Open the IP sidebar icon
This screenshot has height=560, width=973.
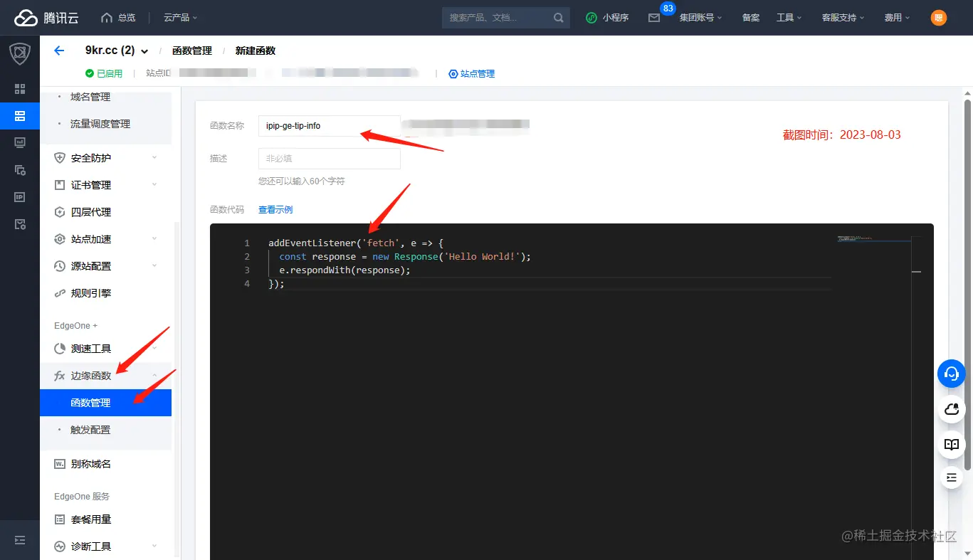click(x=20, y=197)
